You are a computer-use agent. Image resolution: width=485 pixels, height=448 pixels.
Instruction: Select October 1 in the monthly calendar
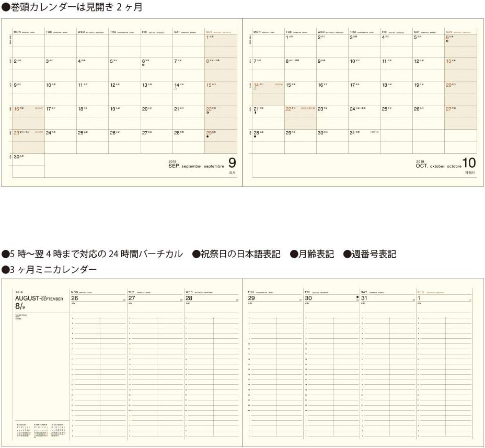pos(301,46)
